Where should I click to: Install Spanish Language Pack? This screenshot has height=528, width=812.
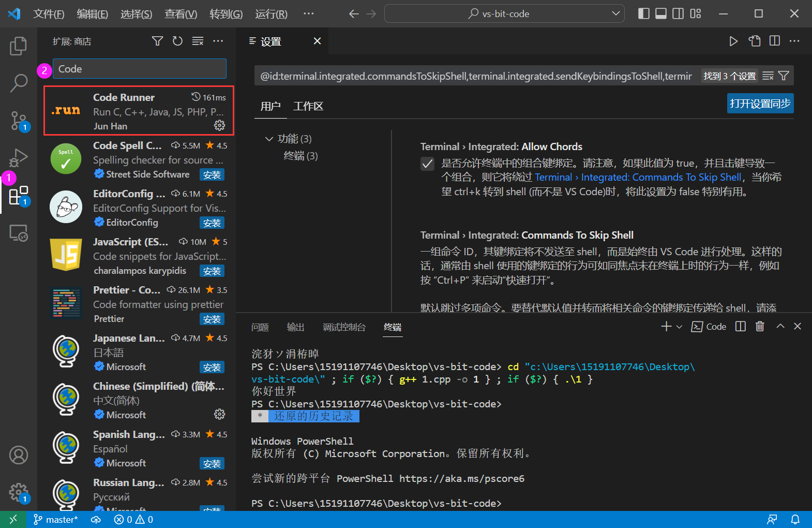[212, 464]
